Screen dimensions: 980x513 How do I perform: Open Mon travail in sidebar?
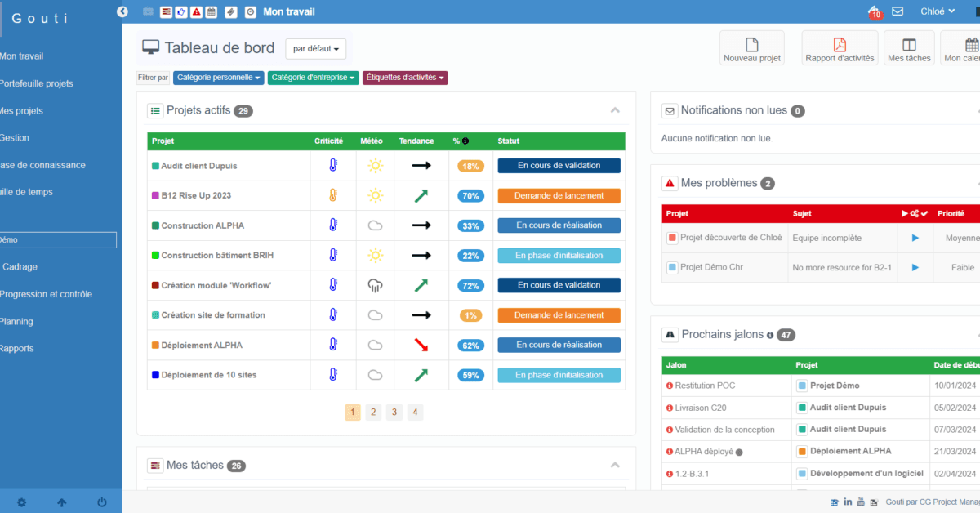(x=21, y=56)
